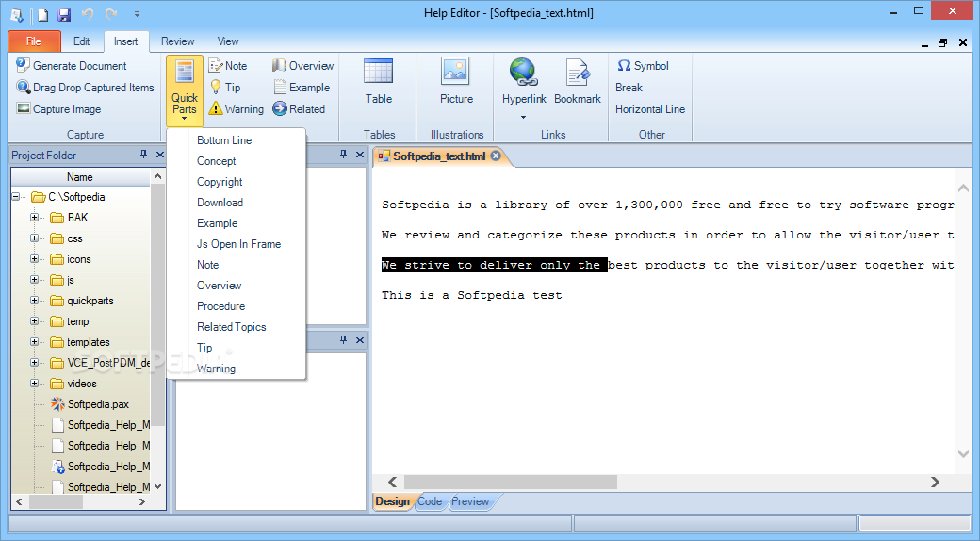Close the lower middle panel
This screenshot has height=541, width=980.
[x=359, y=340]
